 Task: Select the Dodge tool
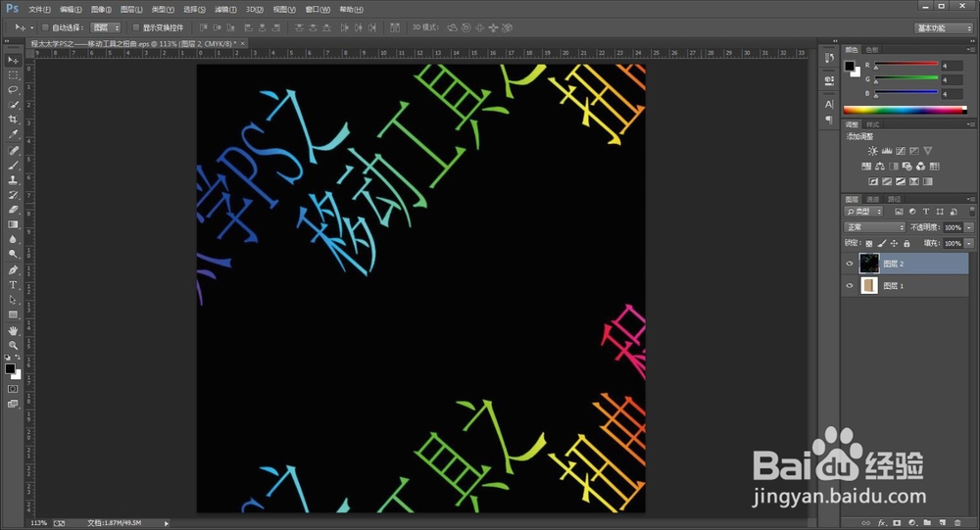click(x=13, y=255)
